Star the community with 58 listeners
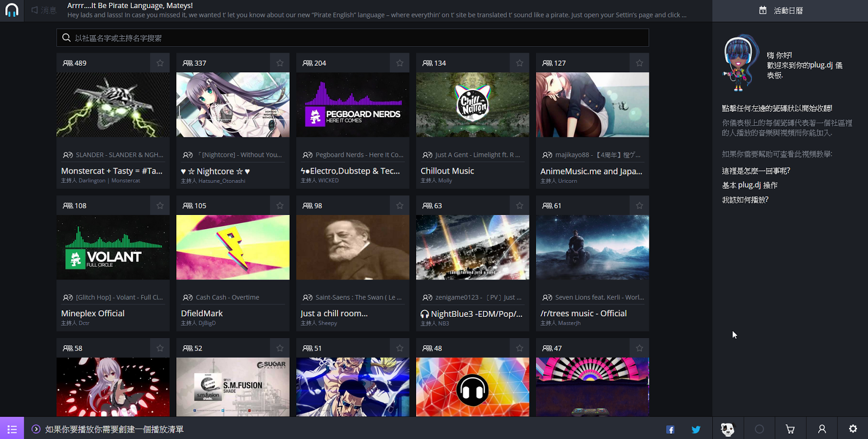 (x=160, y=348)
